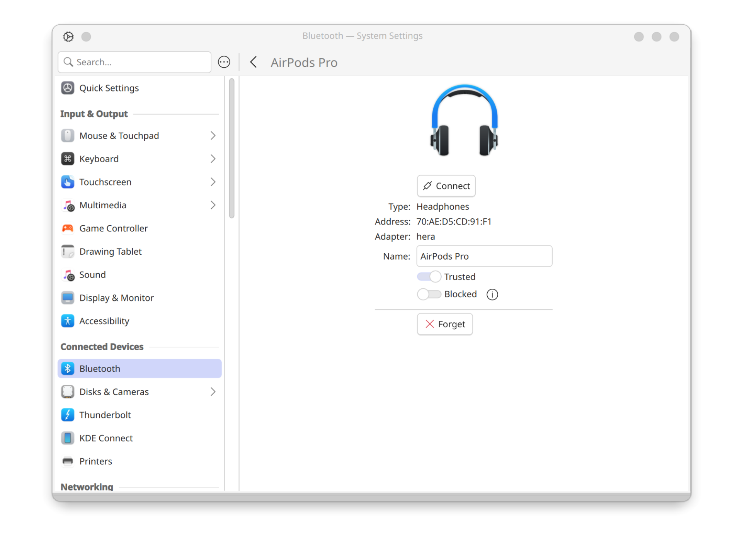Expand the Mouse & Touchpad section
742x560 pixels.
pos(213,136)
